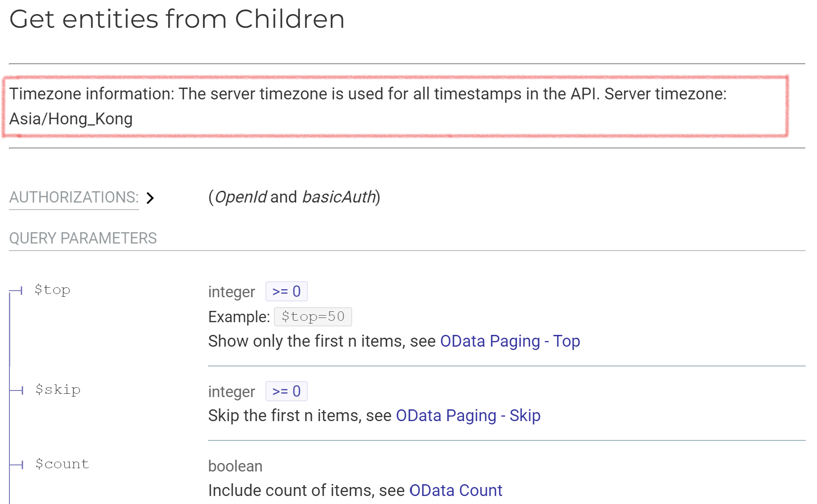Select the $top parameter name
Screen dimensions: 817x504
pos(52,290)
